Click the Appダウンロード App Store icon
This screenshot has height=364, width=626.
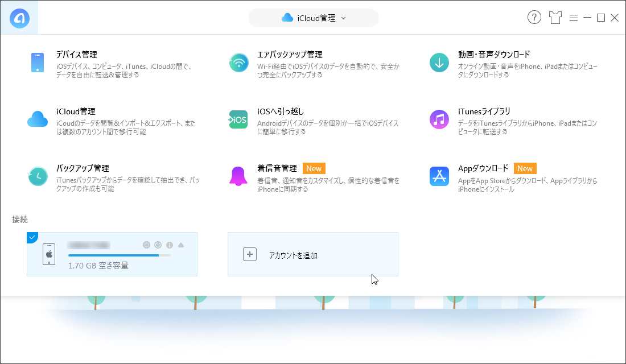(x=439, y=176)
